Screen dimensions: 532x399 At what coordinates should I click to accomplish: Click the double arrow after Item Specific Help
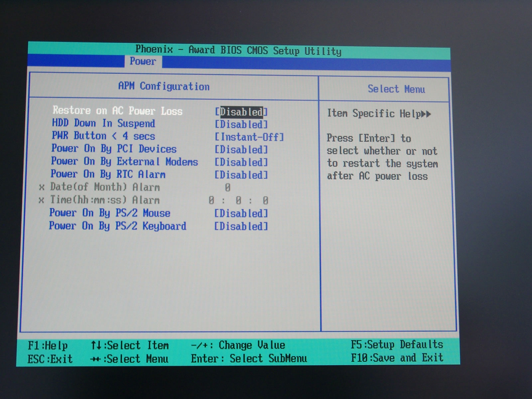[x=426, y=114]
